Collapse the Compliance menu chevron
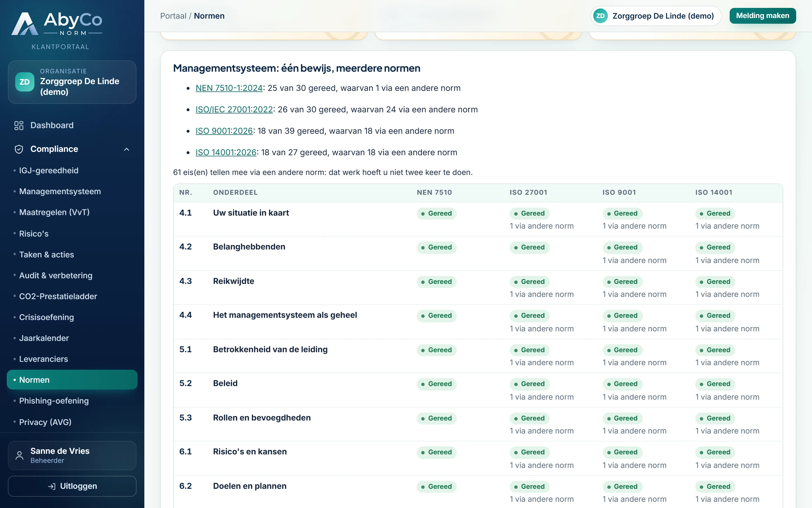 (x=127, y=149)
